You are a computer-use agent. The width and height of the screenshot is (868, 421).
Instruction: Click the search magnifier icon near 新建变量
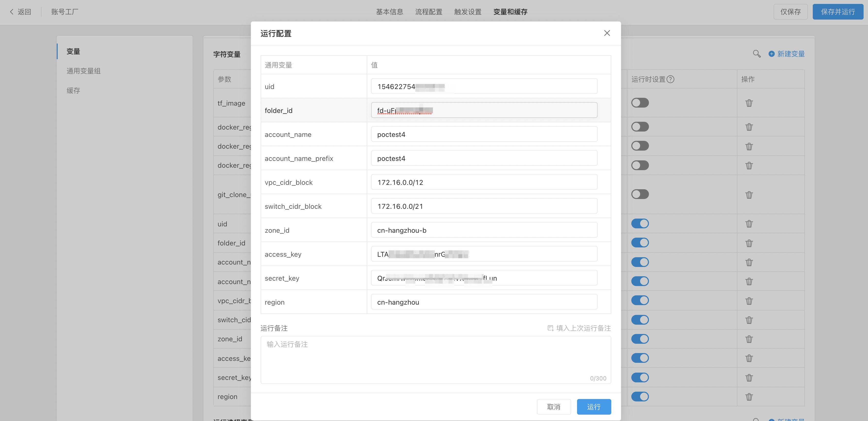click(757, 54)
